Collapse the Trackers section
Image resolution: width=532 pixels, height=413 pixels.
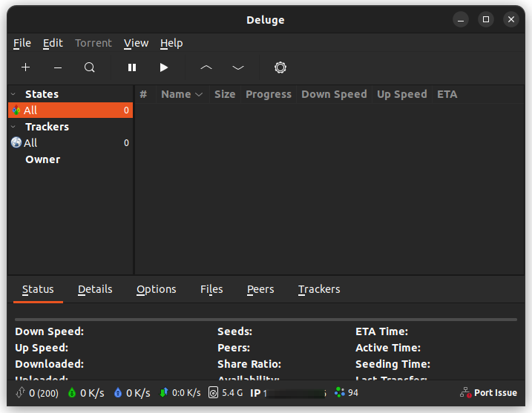pyautogui.click(x=13, y=127)
